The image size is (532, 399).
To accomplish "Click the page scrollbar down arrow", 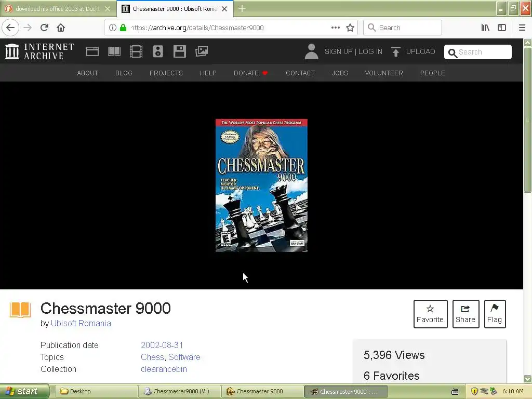I will click(528, 379).
